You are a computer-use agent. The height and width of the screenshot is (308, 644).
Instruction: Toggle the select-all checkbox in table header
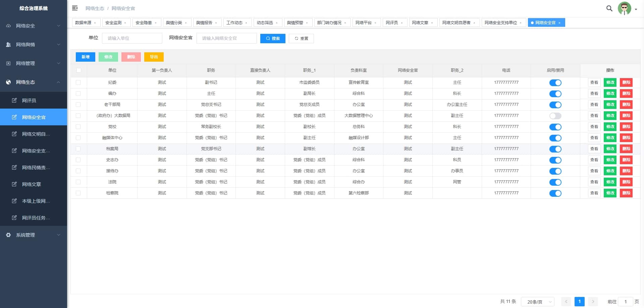coord(78,70)
